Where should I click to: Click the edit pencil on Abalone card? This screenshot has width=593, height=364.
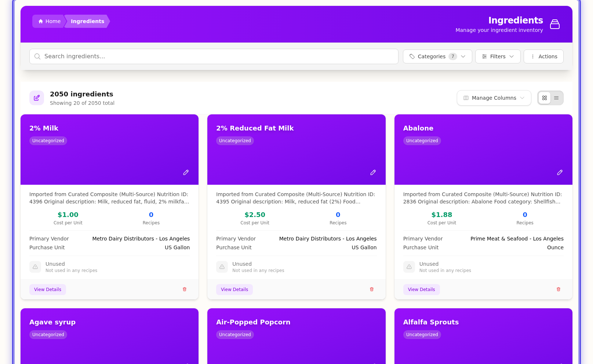[560, 173]
